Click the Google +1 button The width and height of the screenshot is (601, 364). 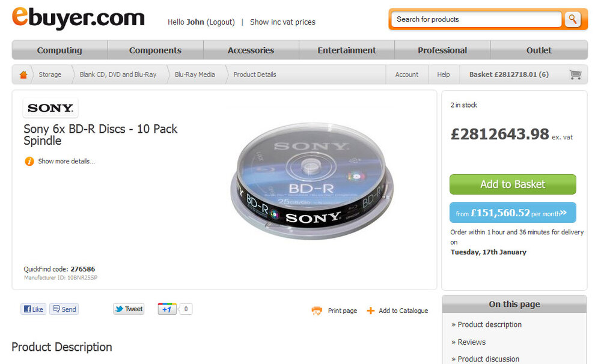pyautogui.click(x=166, y=309)
